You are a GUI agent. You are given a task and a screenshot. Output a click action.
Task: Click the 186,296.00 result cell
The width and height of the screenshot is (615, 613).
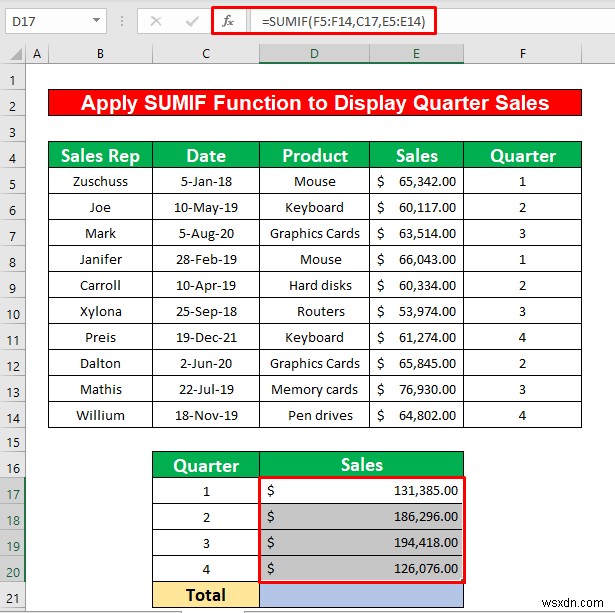tap(361, 517)
